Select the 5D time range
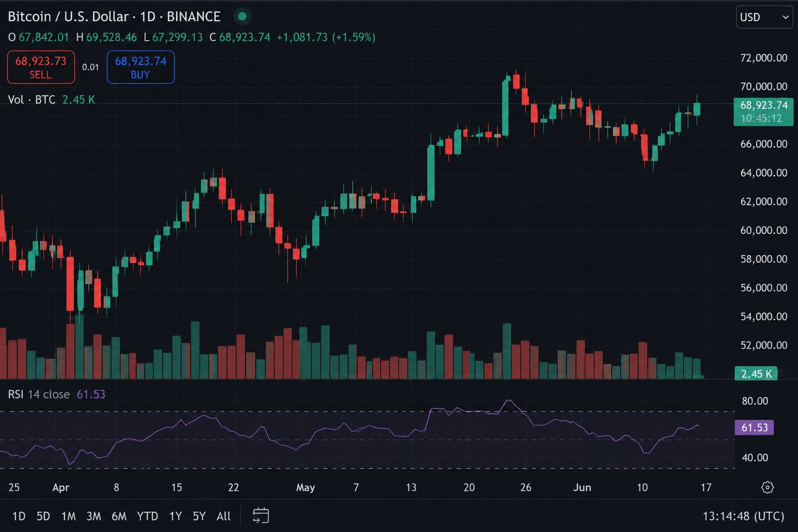 43,516
